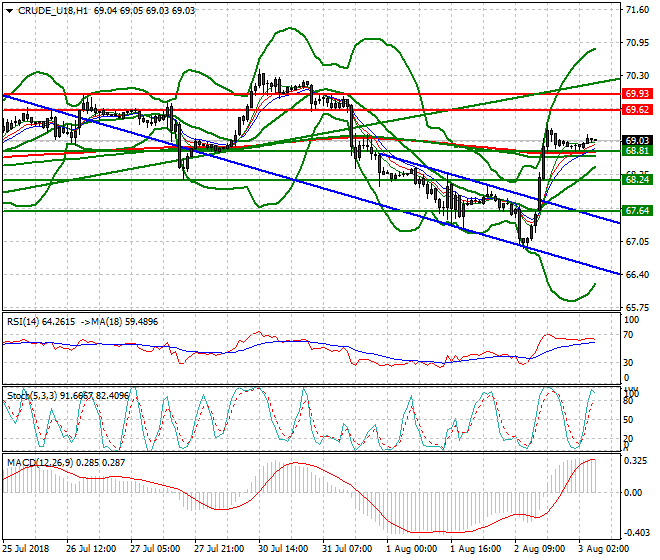This screenshot has height=560, width=660.
Task: Click the 65.75 price axis value
Action: click(x=637, y=308)
